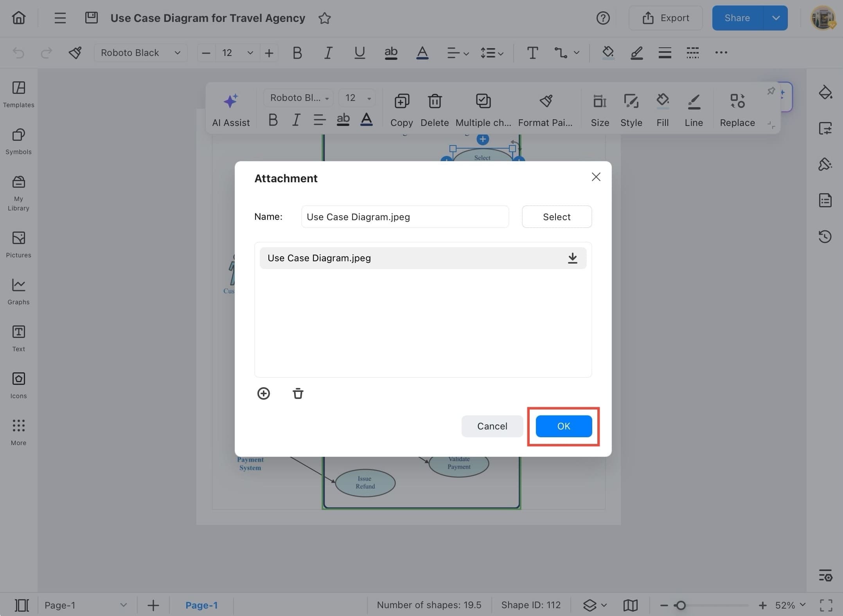The width and height of the screenshot is (843, 616).
Task: Confirm attachment with OK button
Action: [563, 426]
